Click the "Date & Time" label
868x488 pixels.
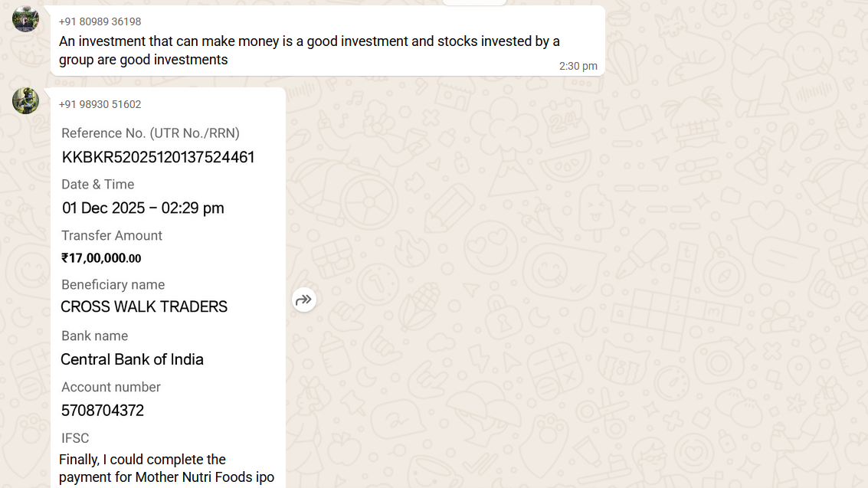(97, 185)
